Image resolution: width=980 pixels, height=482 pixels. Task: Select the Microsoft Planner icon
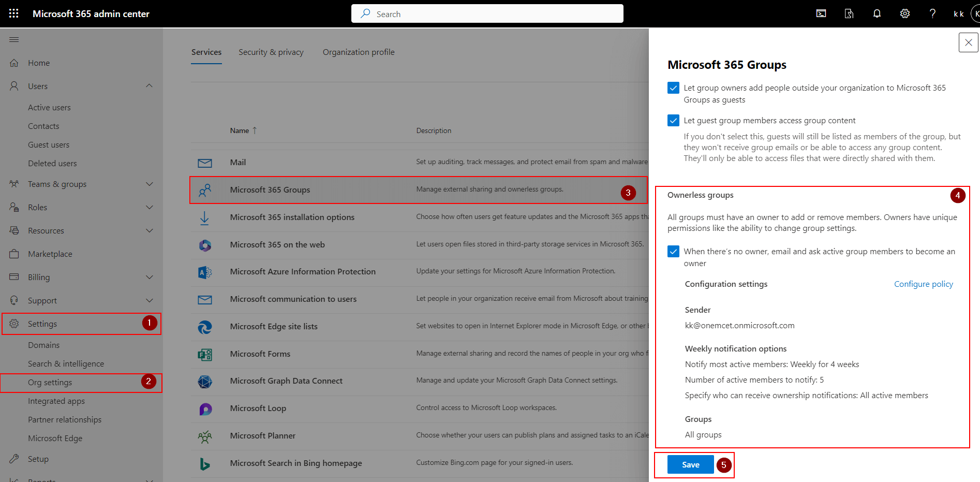205,436
